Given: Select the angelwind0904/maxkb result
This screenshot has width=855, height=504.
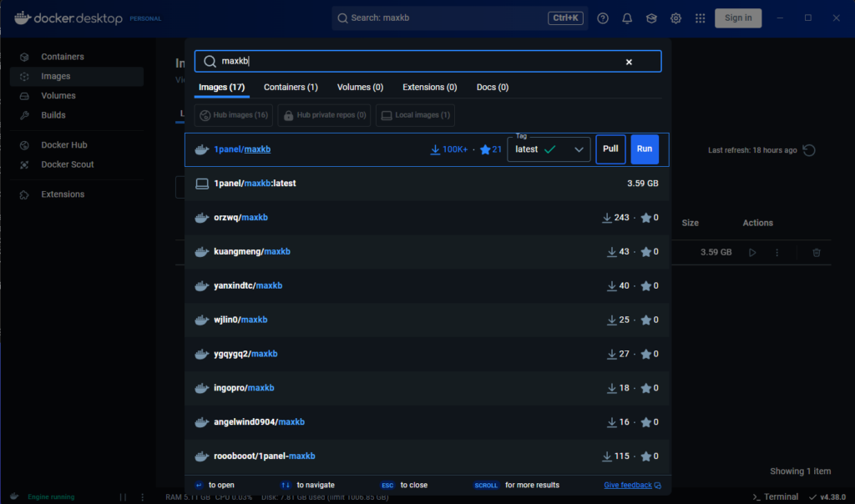Looking at the screenshot, I should (x=427, y=422).
